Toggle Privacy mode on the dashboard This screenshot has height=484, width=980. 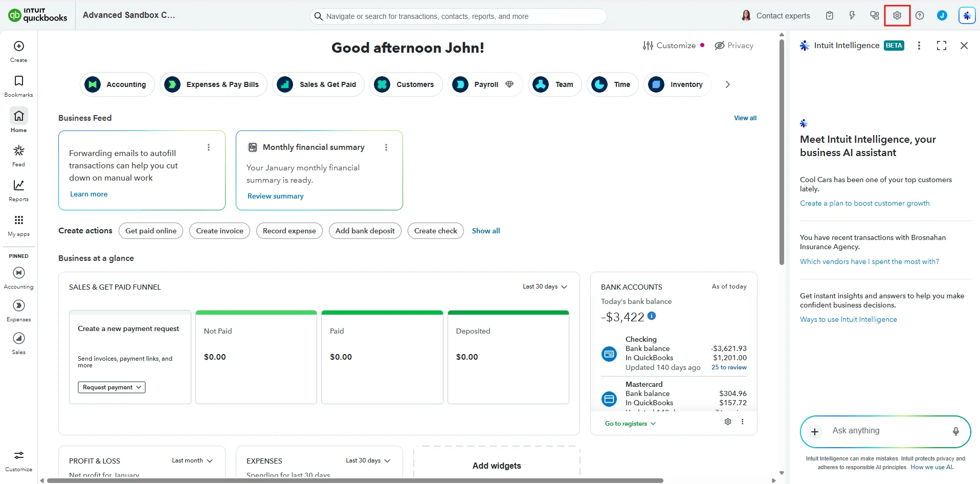click(x=734, y=45)
